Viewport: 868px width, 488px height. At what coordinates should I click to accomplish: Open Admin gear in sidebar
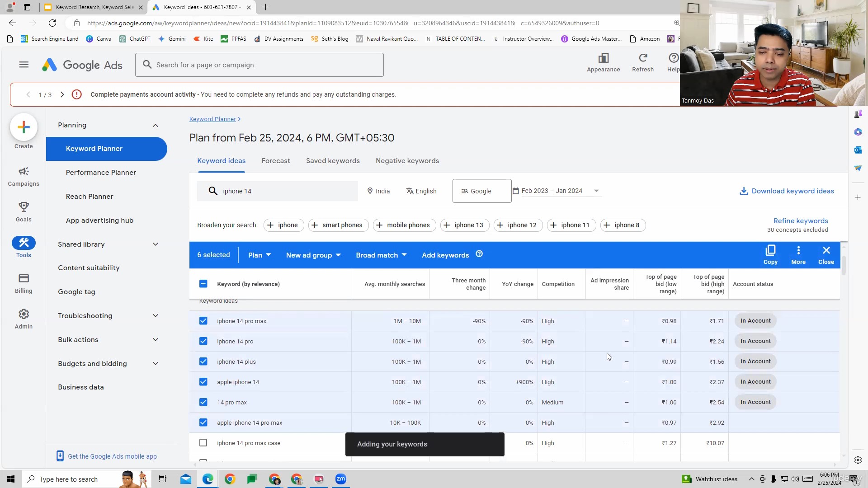coord(24,319)
